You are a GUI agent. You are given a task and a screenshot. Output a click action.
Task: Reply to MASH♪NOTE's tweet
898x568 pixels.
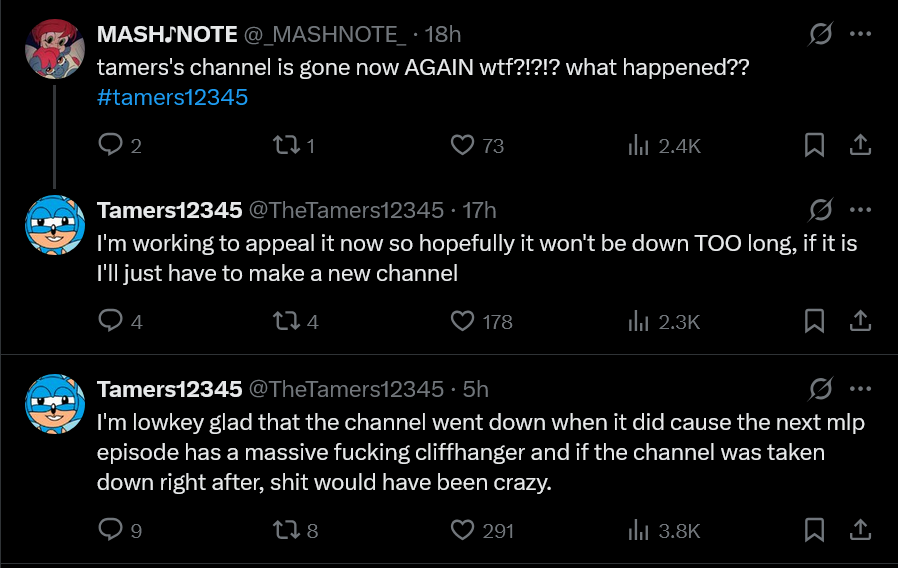[110, 146]
